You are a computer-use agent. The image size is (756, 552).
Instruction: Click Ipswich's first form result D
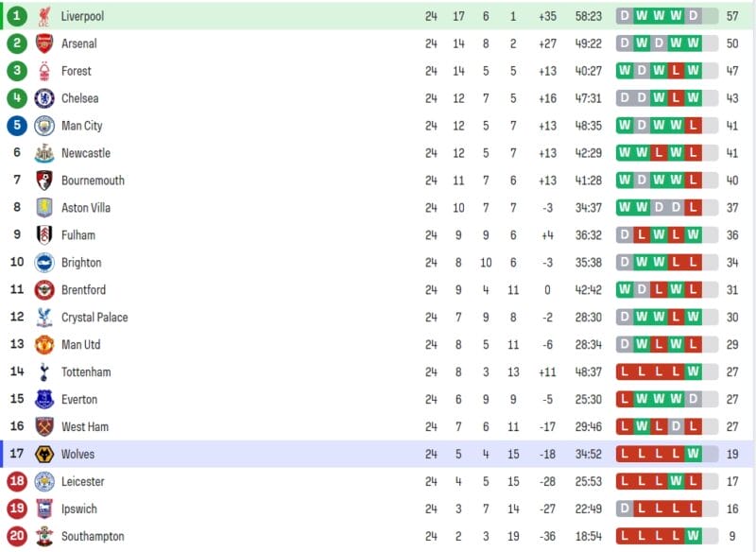pos(625,509)
